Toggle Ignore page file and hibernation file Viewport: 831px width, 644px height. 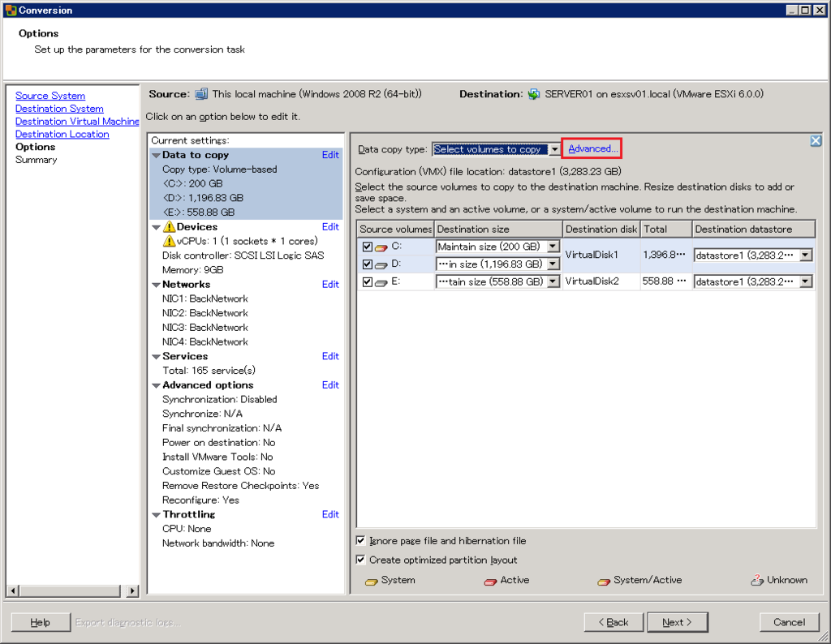click(360, 541)
